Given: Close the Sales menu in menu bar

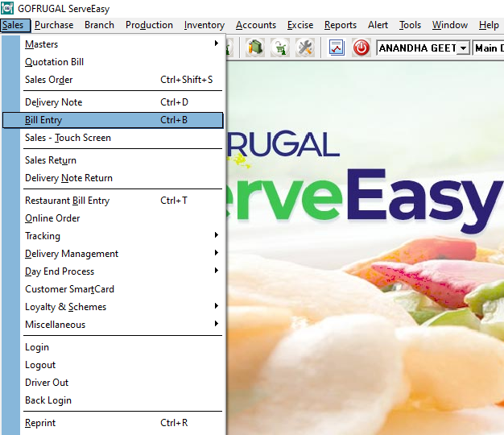Looking at the screenshot, I should (x=15, y=25).
